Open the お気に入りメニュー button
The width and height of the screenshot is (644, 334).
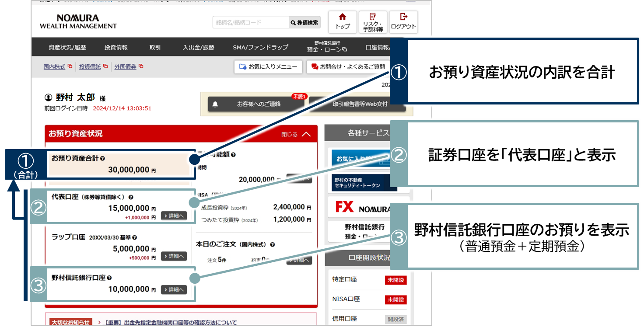click(268, 67)
